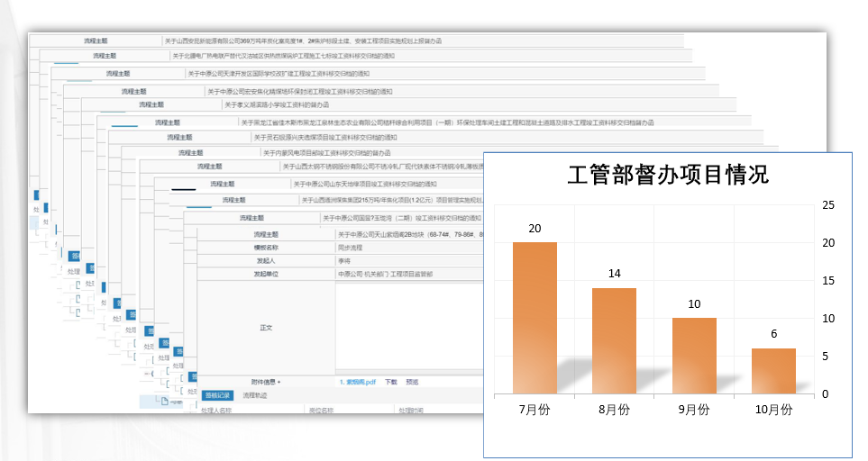Select the subject about 灵石银源兴庆选煤项目
Viewport: 868px width, 461px height.
click(x=325, y=138)
